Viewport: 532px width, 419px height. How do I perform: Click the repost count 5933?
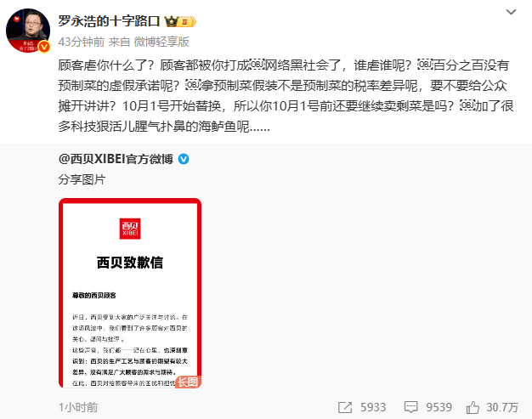tap(373, 407)
